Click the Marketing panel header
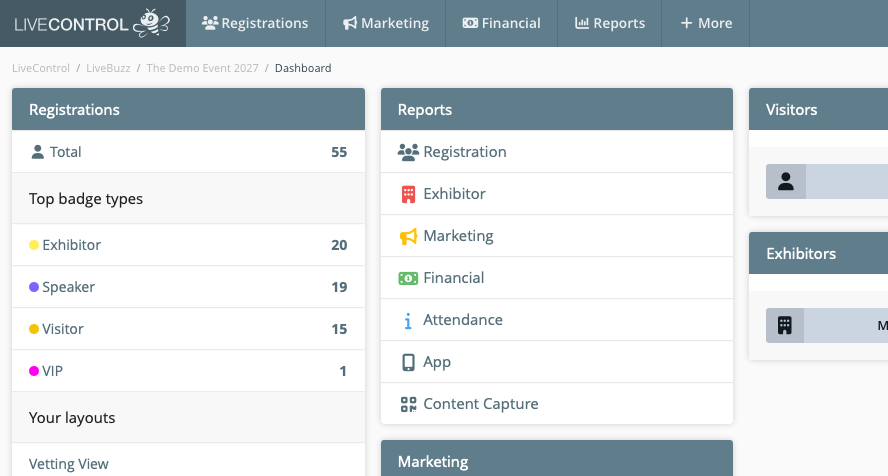The image size is (888, 476). (x=557, y=458)
